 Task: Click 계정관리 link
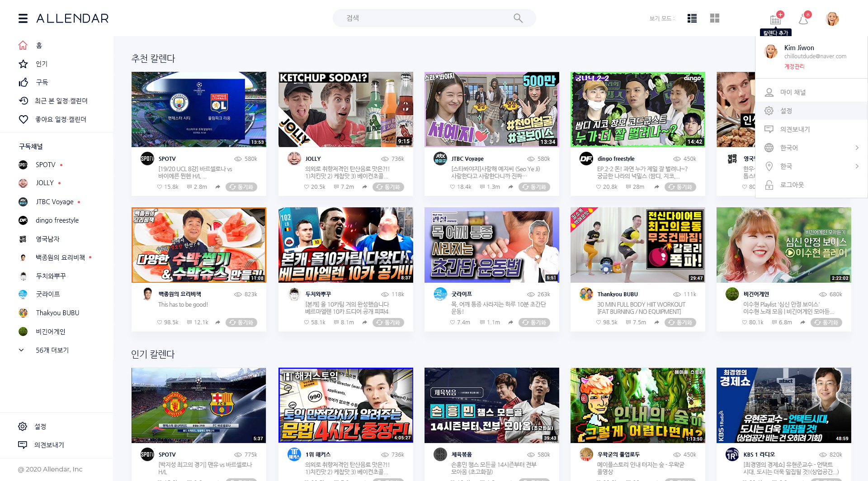point(794,66)
